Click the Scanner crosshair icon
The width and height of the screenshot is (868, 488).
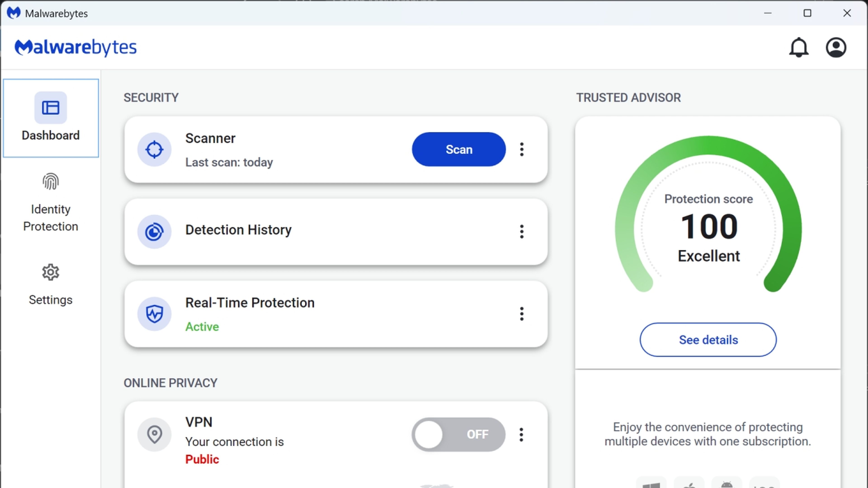tap(154, 150)
